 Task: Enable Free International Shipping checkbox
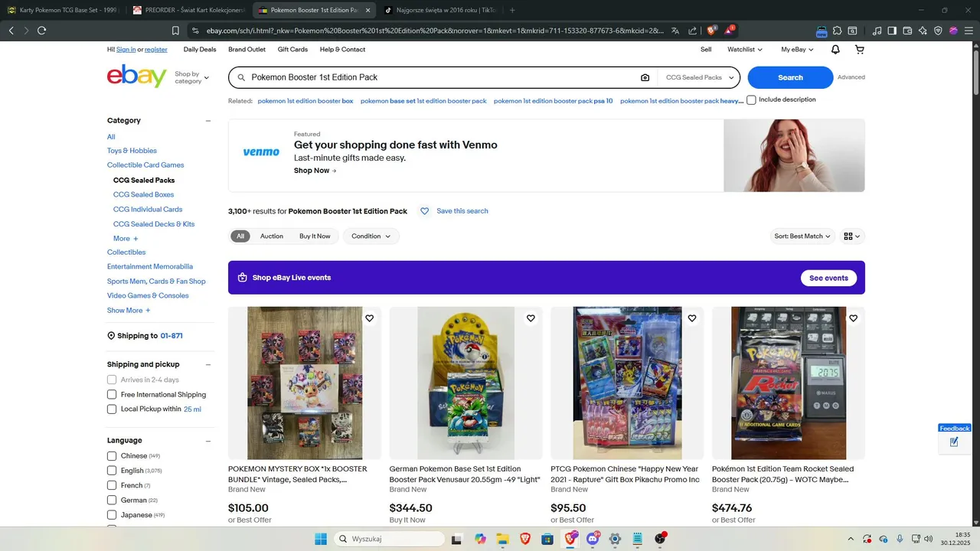[112, 394]
